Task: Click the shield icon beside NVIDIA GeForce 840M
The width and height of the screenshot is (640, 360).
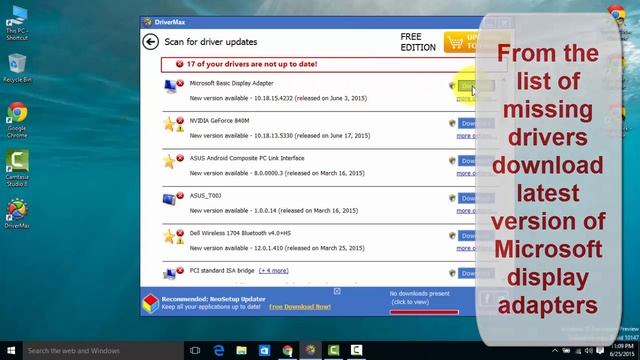Action: 452,123
